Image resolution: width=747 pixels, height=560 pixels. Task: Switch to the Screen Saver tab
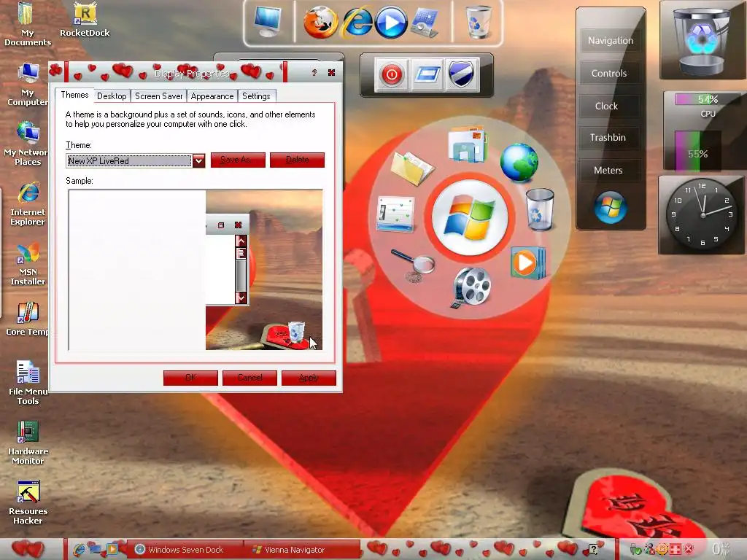(x=158, y=96)
